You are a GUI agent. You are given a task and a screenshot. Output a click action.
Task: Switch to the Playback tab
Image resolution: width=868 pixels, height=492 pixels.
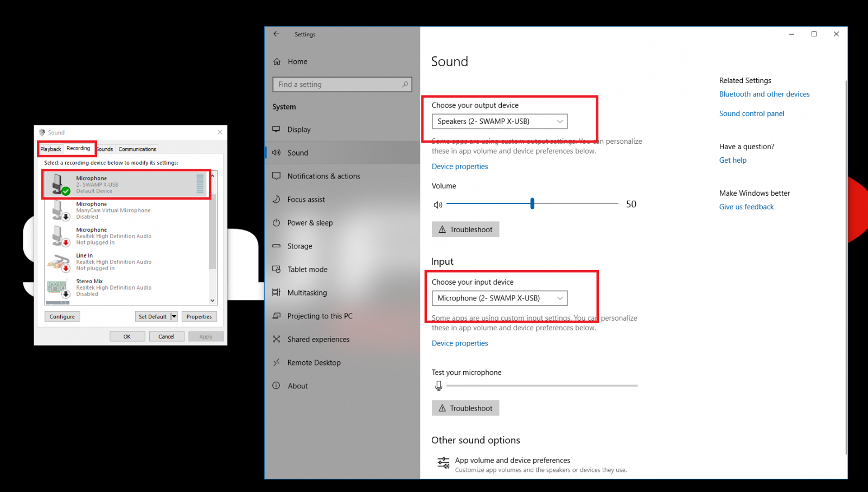point(51,149)
